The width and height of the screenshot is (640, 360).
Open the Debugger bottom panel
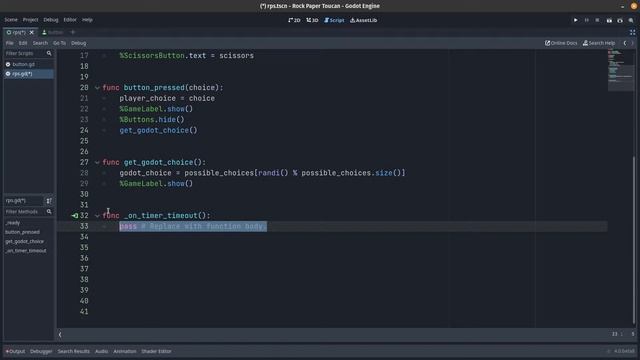point(41,351)
